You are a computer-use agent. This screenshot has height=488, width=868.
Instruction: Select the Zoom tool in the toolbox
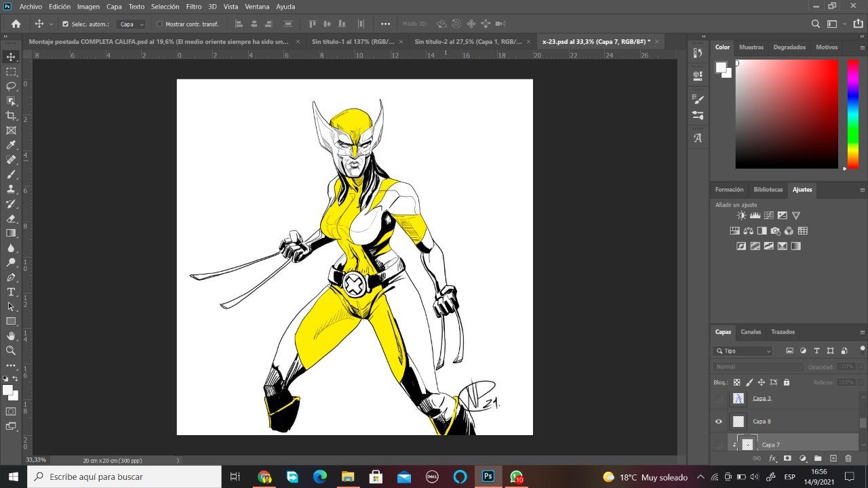click(x=11, y=350)
